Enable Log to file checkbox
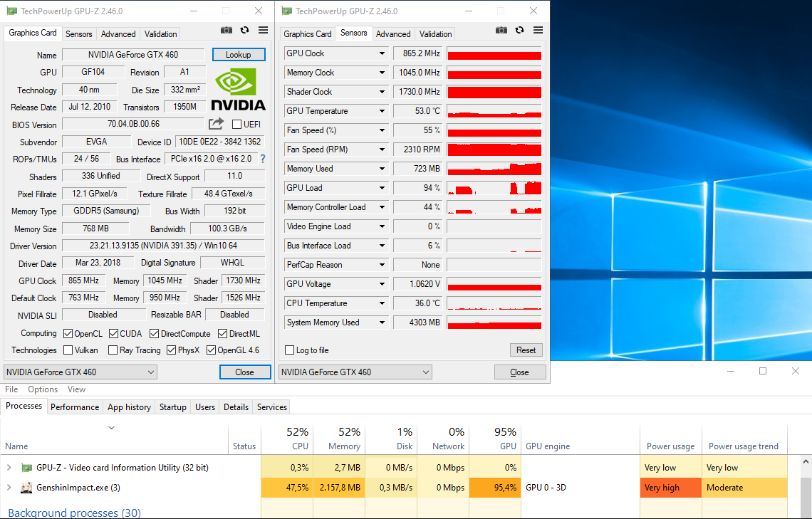812x519 pixels. (x=289, y=350)
